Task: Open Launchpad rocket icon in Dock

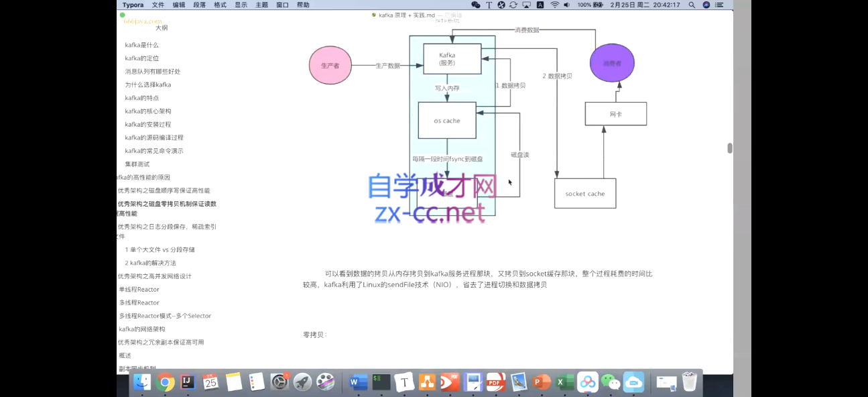Action: 303,382
